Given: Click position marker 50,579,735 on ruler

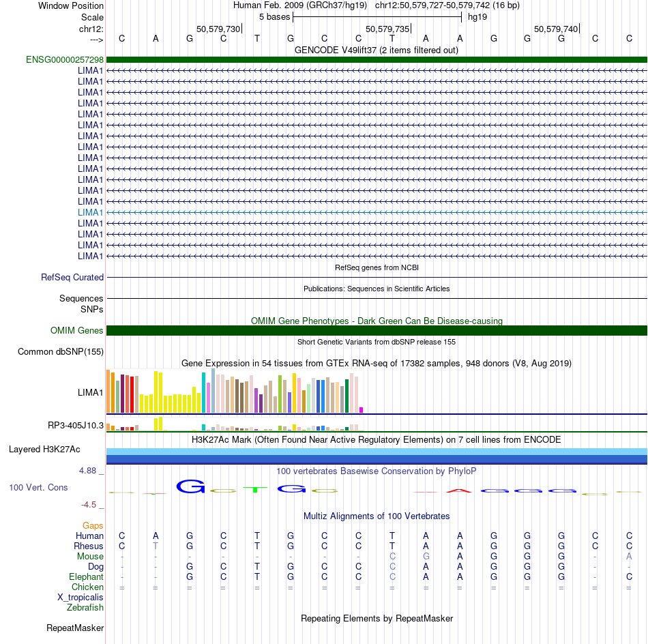Looking at the screenshot, I should 387,29.
